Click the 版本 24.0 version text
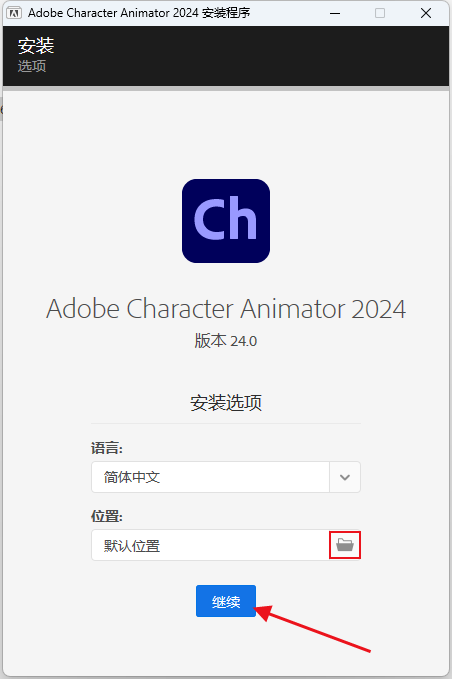The height and width of the screenshot is (679, 452). [226, 341]
